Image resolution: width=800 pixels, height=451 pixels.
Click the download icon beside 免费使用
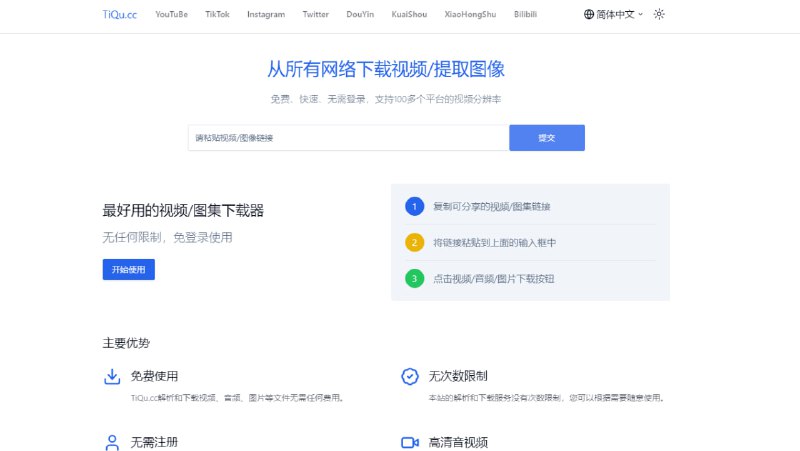pyautogui.click(x=112, y=377)
